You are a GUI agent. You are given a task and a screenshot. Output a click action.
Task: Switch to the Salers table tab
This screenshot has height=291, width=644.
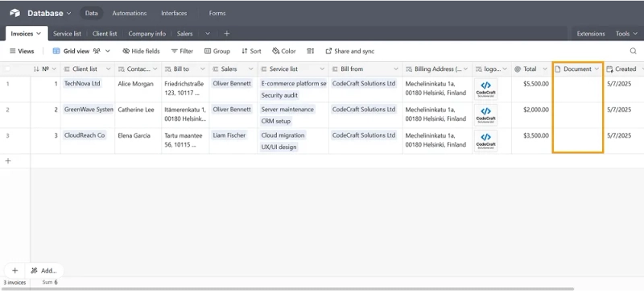pyautogui.click(x=185, y=34)
